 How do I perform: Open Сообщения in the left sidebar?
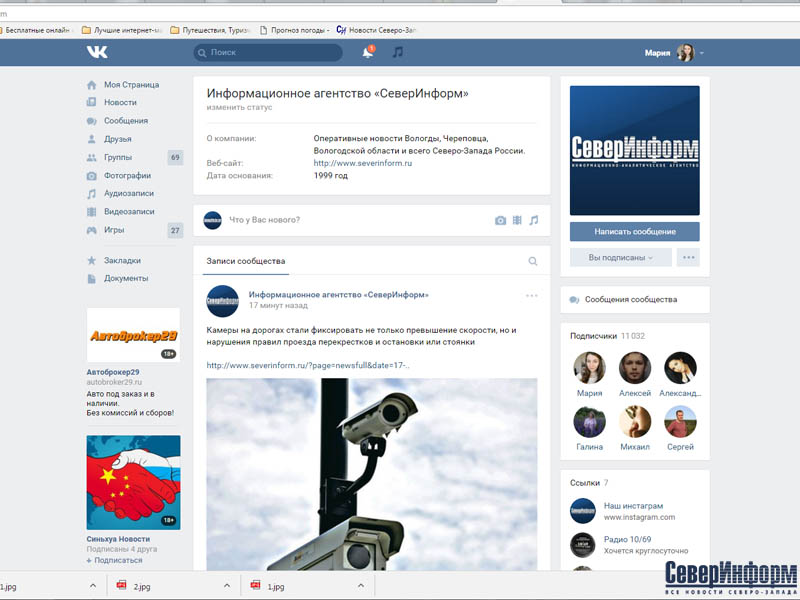(x=126, y=121)
